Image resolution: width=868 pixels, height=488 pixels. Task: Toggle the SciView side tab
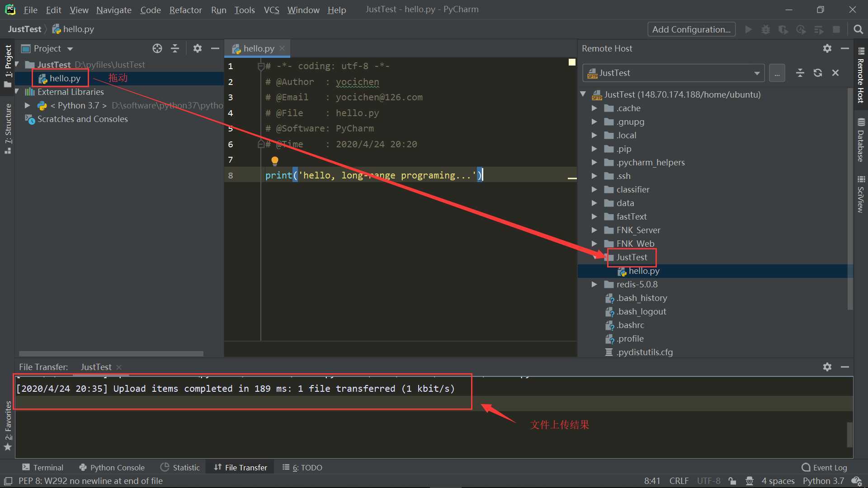(x=861, y=194)
